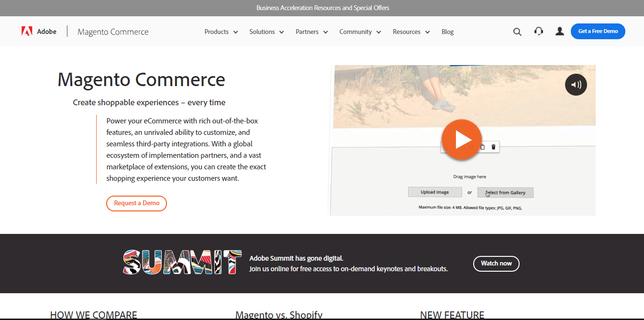
Task: Expand the Community dropdown menu
Action: (360, 32)
